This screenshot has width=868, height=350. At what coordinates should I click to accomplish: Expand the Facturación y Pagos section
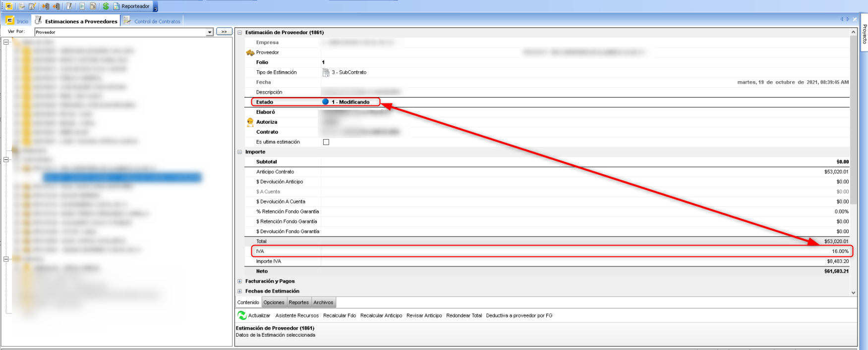[x=240, y=281]
